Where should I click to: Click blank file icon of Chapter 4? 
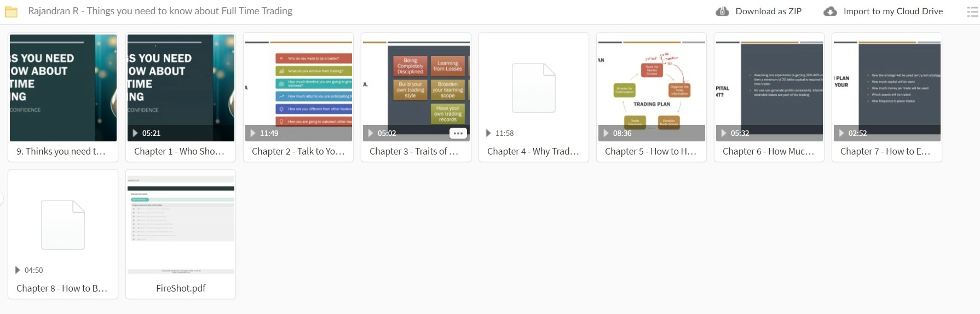pyautogui.click(x=534, y=88)
